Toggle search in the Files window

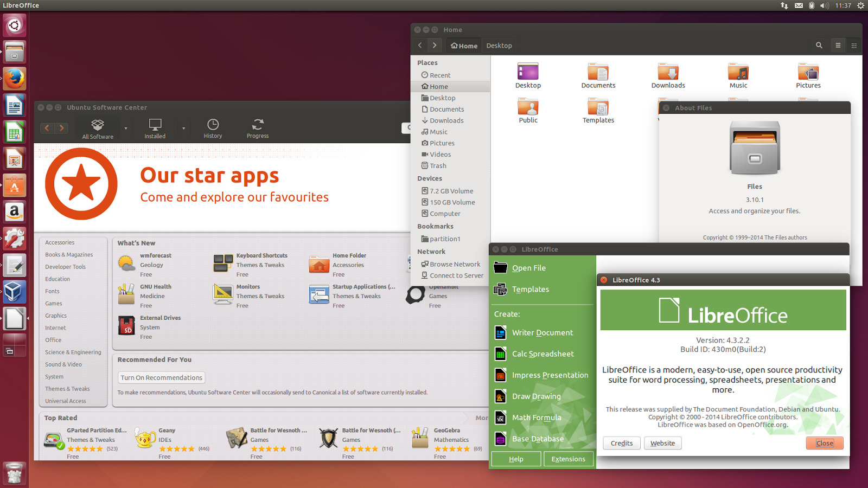pos(819,46)
